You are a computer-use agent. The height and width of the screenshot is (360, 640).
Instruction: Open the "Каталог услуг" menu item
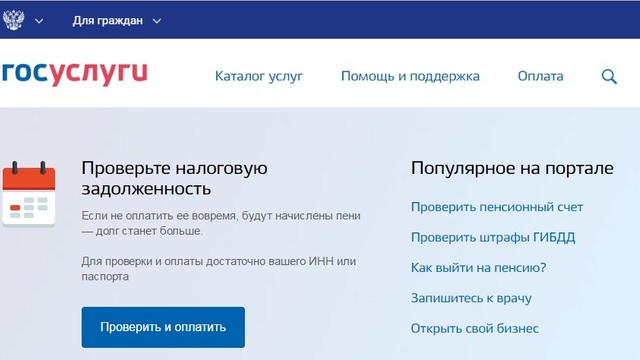click(x=259, y=76)
